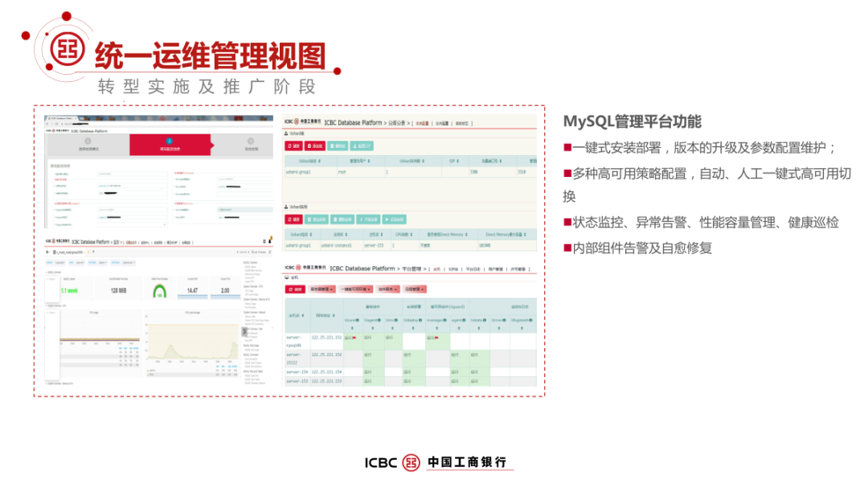Image resolution: width=868 pixels, height=488 pixels.
Task: Click info icon next to Ulogstash header
Action: [530, 320]
